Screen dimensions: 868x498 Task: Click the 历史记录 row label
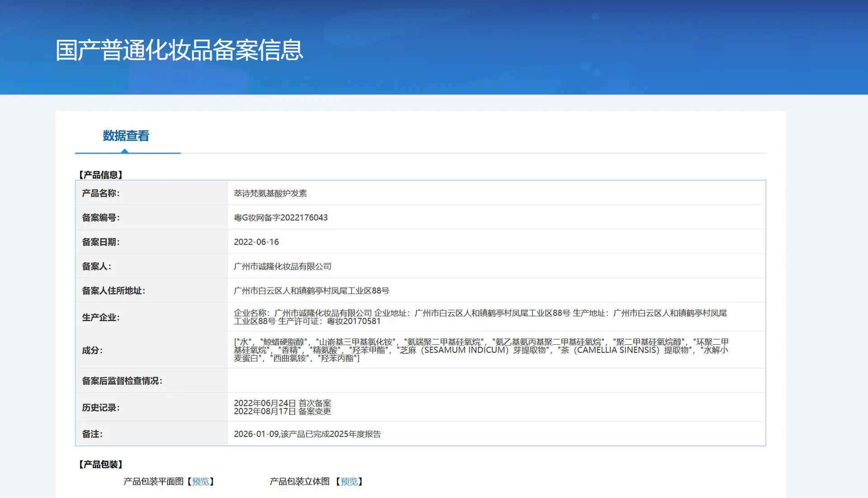pyautogui.click(x=101, y=408)
